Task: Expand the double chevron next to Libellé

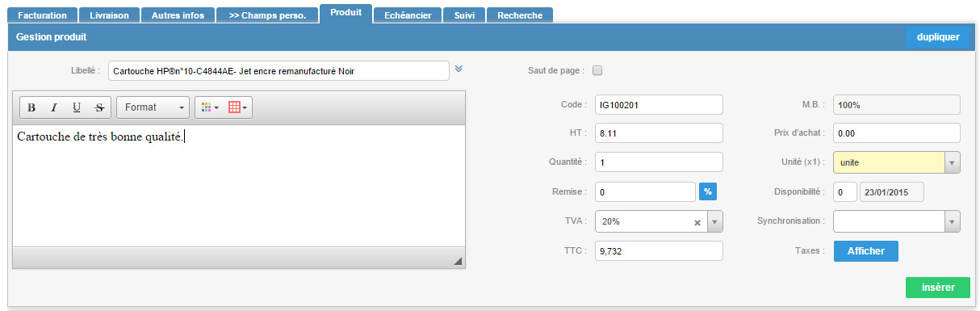Action: coord(459,69)
